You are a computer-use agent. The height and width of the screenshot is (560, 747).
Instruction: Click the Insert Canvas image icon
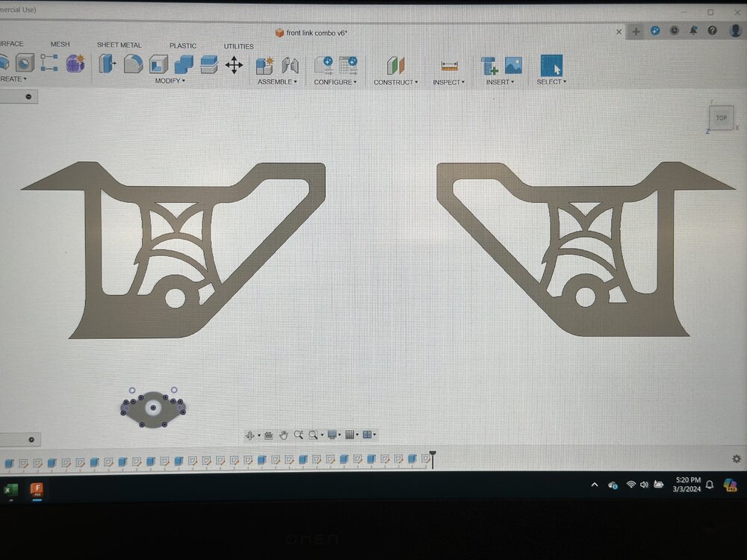513,66
